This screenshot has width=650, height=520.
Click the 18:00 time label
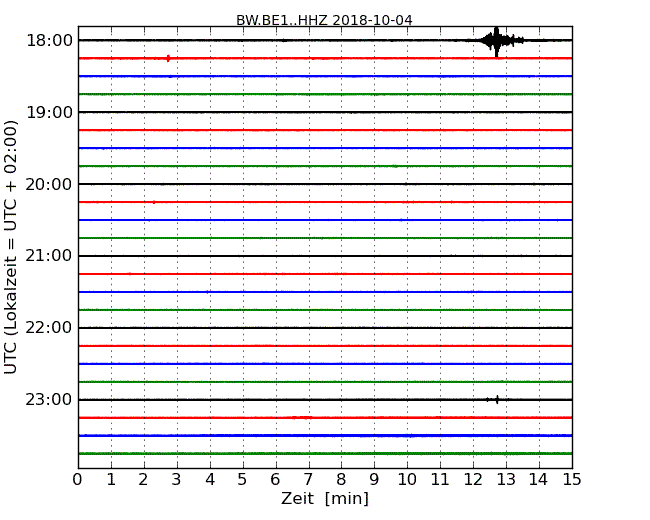[x=49, y=41]
